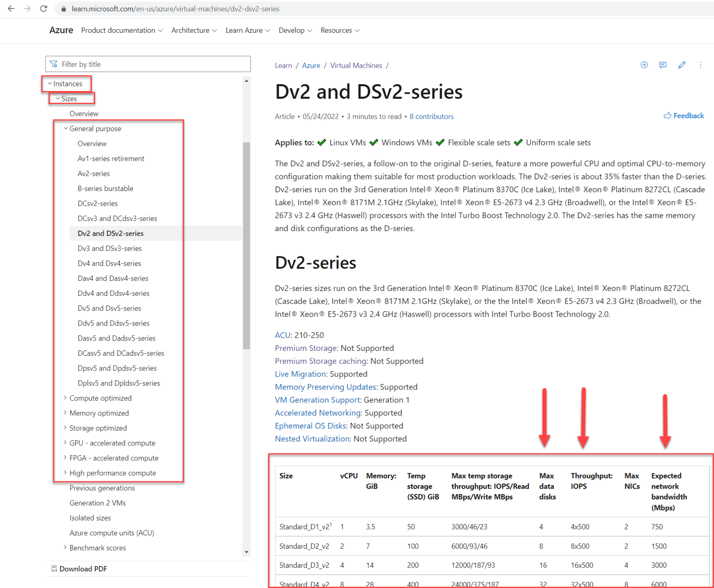Open Accelerated Networking link
This screenshot has width=714, height=588.
click(318, 412)
